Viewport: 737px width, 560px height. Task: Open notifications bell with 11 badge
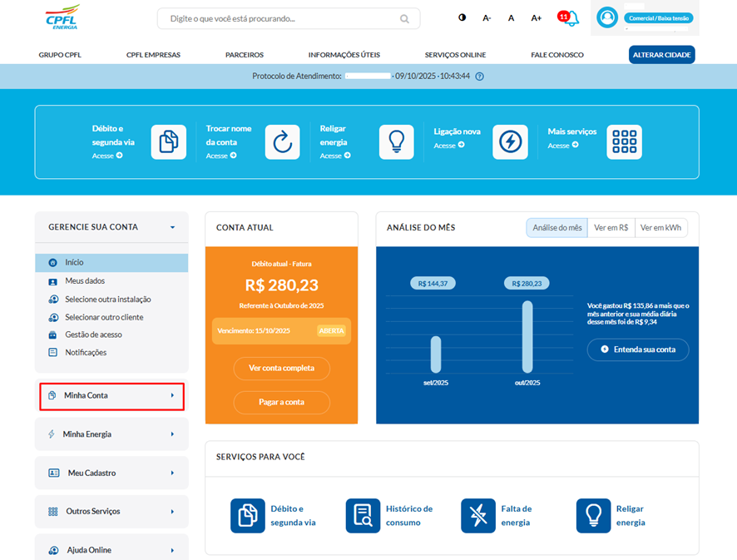coord(571,18)
